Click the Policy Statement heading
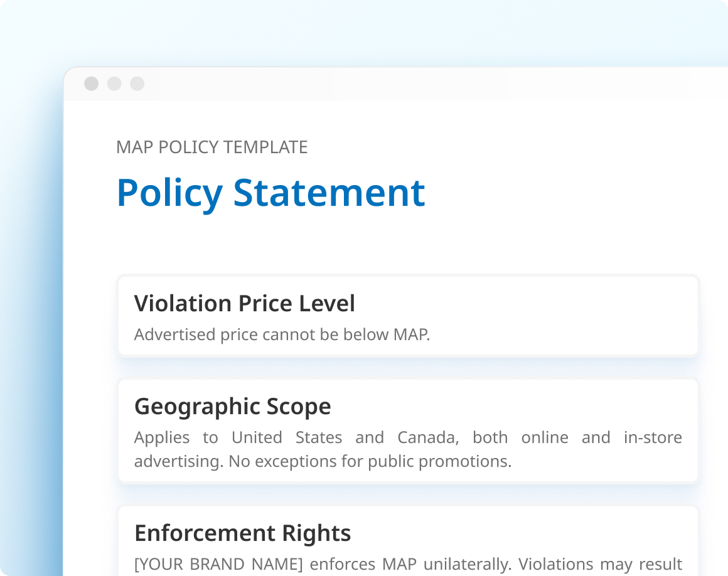Image resolution: width=728 pixels, height=576 pixels. point(270,192)
